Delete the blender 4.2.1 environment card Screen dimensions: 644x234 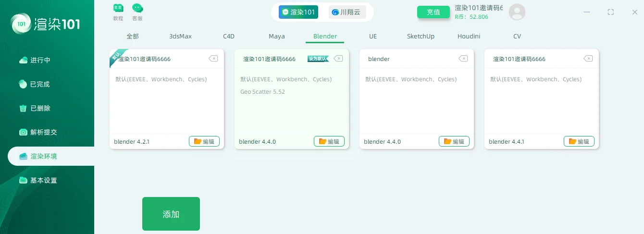click(x=213, y=59)
